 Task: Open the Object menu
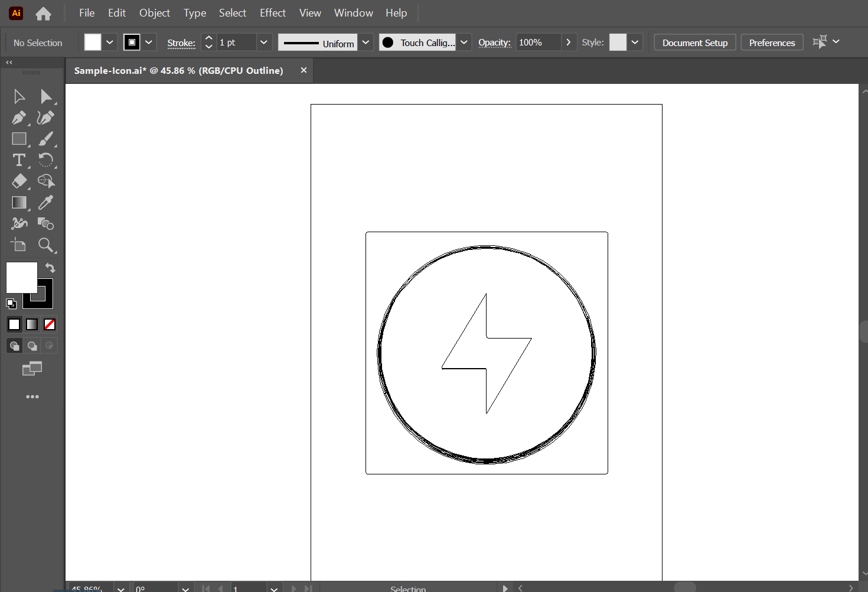[x=154, y=13]
